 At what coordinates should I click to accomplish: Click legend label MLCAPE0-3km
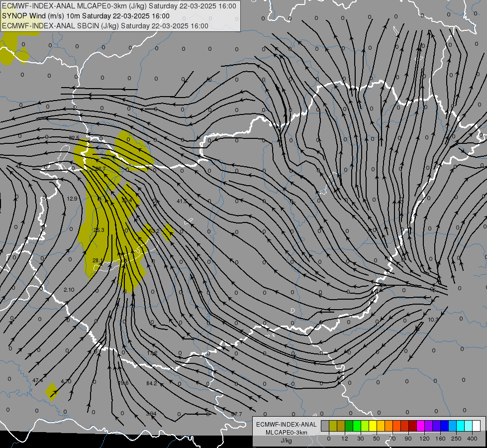pyautogui.click(x=287, y=433)
